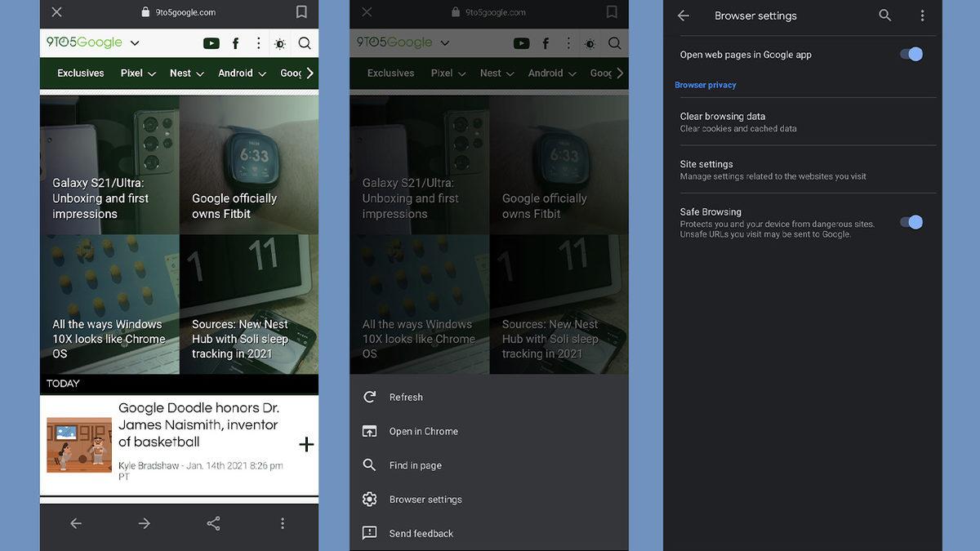Click the Exclusives navigation tab
The height and width of the screenshot is (551, 980).
80,73
